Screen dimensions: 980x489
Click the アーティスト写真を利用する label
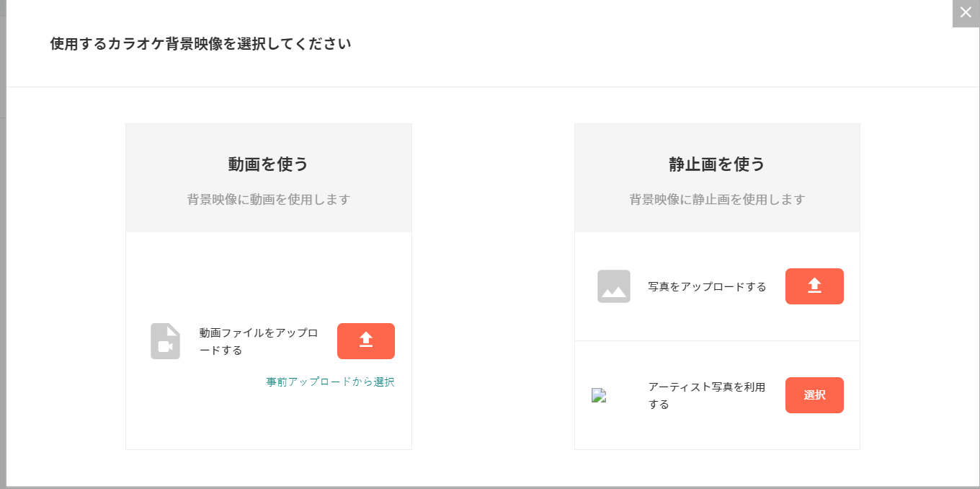tap(707, 395)
